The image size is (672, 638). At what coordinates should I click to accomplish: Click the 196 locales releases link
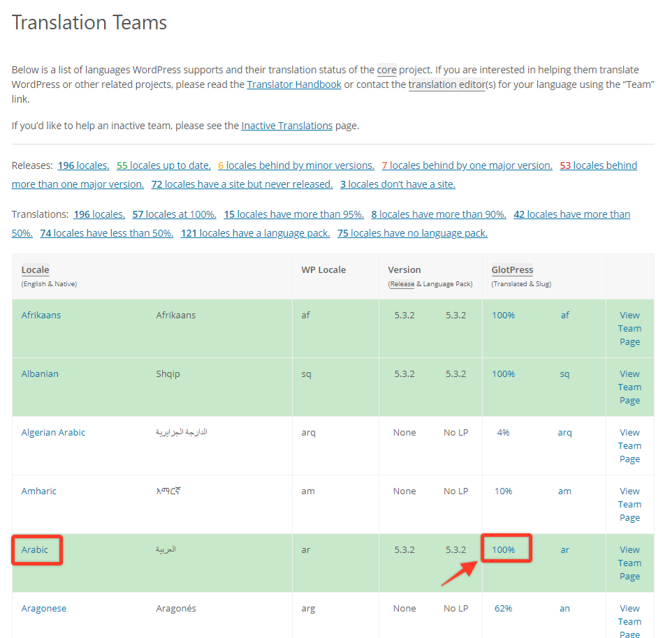(83, 165)
